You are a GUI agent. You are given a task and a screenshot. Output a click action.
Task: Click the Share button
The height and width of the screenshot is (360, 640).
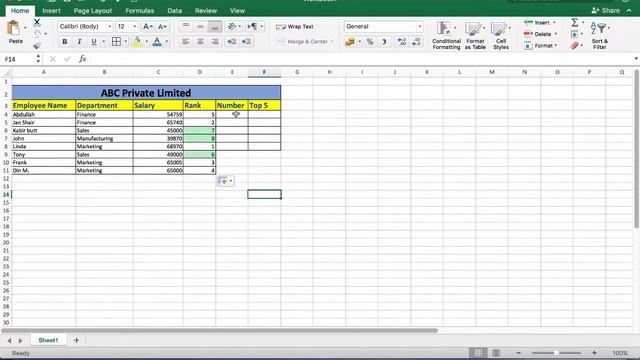click(x=606, y=11)
